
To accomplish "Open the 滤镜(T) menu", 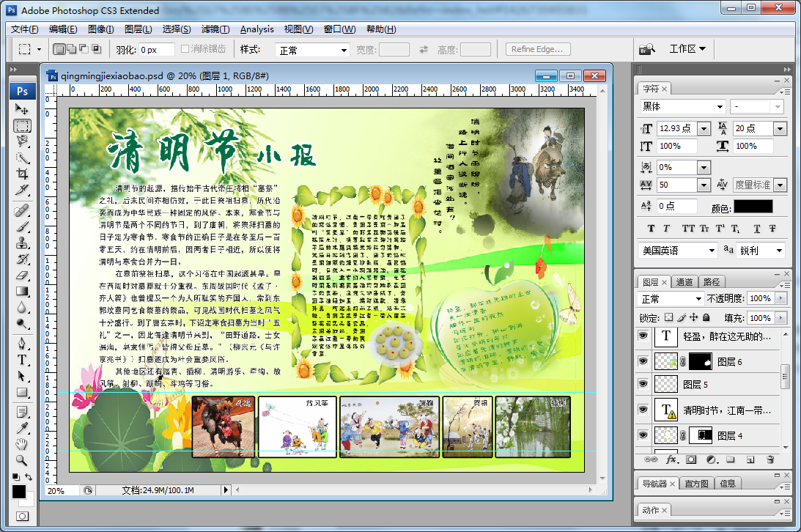I will coord(215,29).
